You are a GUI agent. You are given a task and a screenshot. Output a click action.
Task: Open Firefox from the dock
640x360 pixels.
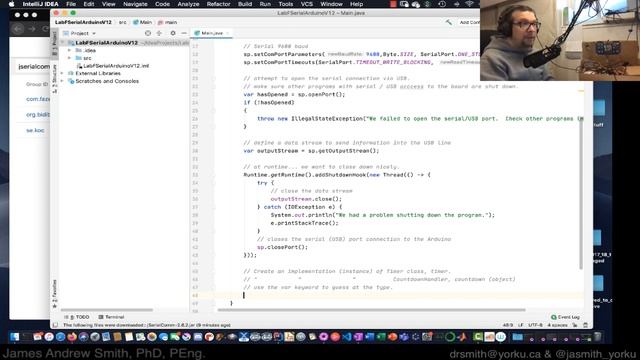click(72, 337)
